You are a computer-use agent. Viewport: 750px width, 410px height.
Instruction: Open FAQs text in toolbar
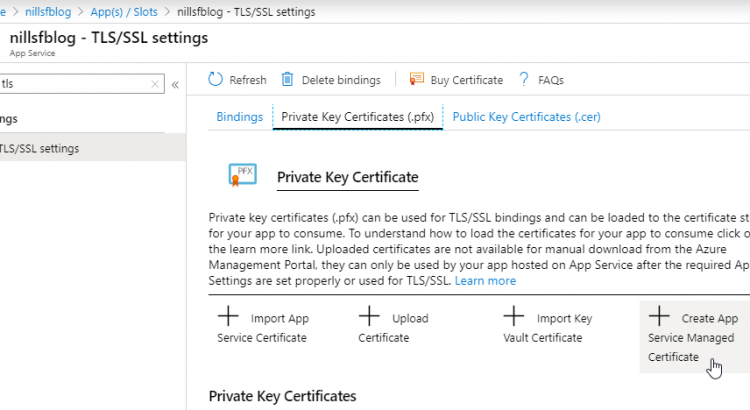(551, 80)
